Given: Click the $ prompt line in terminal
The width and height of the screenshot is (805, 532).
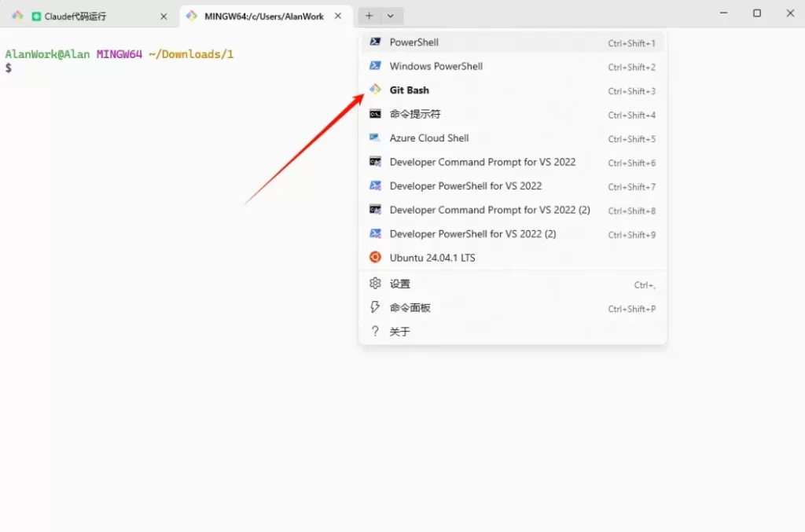Looking at the screenshot, I should 8,68.
